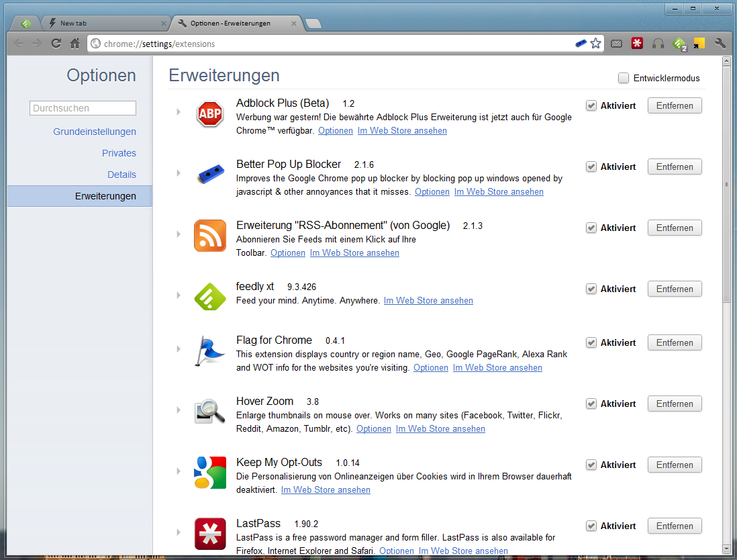Open the headphones toolbar extension
The width and height of the screenshot is (737, 560).
tap(658, 44)
